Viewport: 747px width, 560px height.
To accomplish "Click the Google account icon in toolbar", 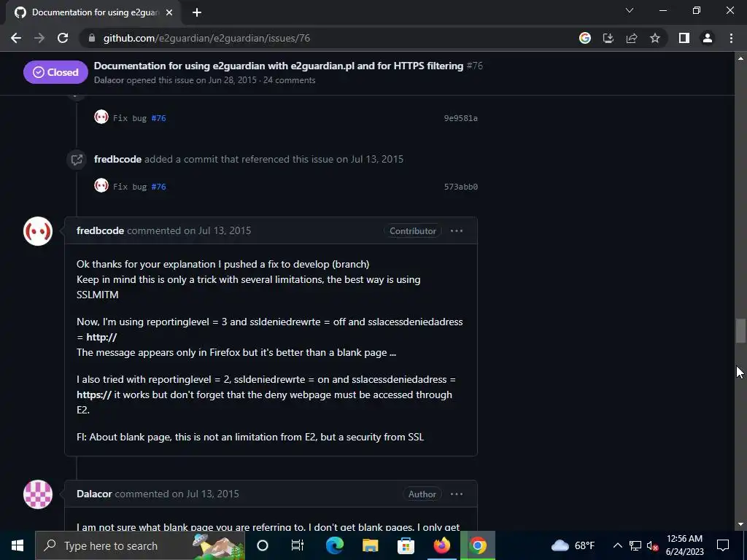I will point(585,38).
